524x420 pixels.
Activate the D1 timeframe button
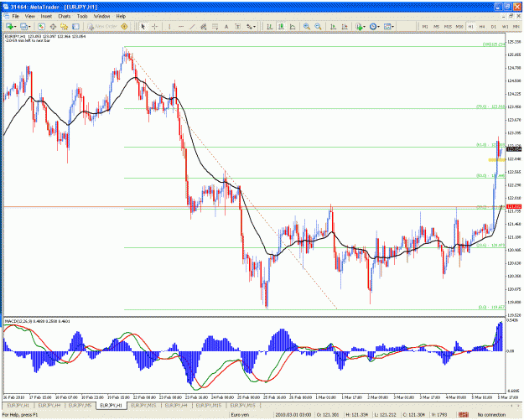click(x=494, y=27)
